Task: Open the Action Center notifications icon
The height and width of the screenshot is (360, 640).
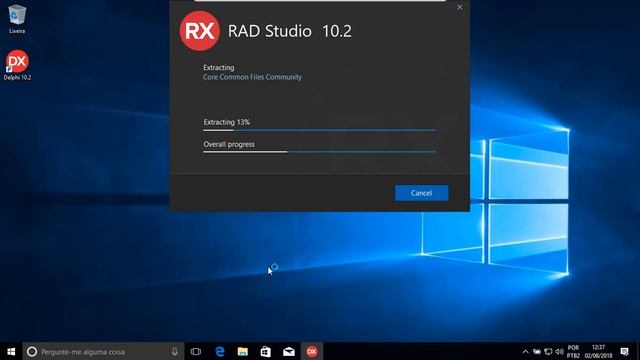Action: tap(624, 351)
